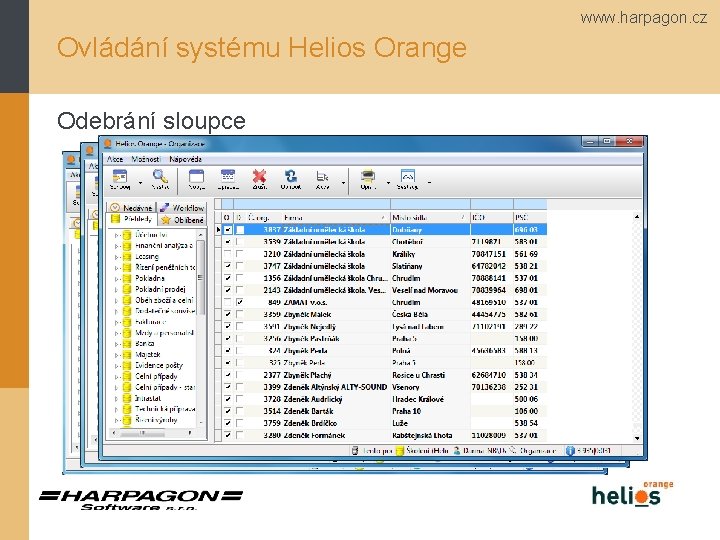Select the Pokladní prodej tree item

[x=160, y=289]
